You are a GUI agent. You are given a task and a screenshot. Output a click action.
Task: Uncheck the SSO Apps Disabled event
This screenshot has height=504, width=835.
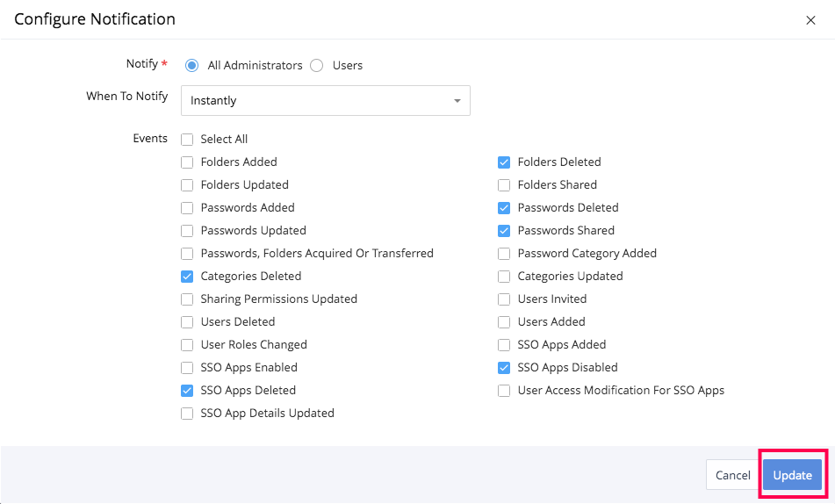point(504,367)
